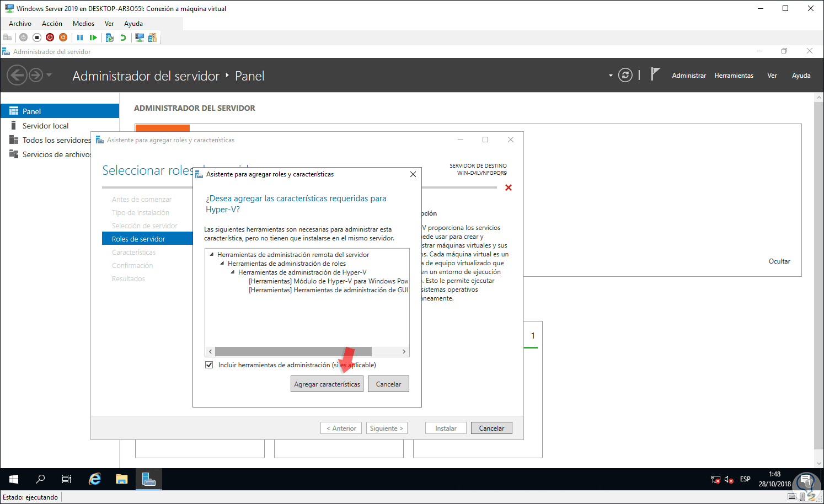Select Panel in the Server Manager sidebar
This screenshot has height=504, width=824.
(60, 111)
